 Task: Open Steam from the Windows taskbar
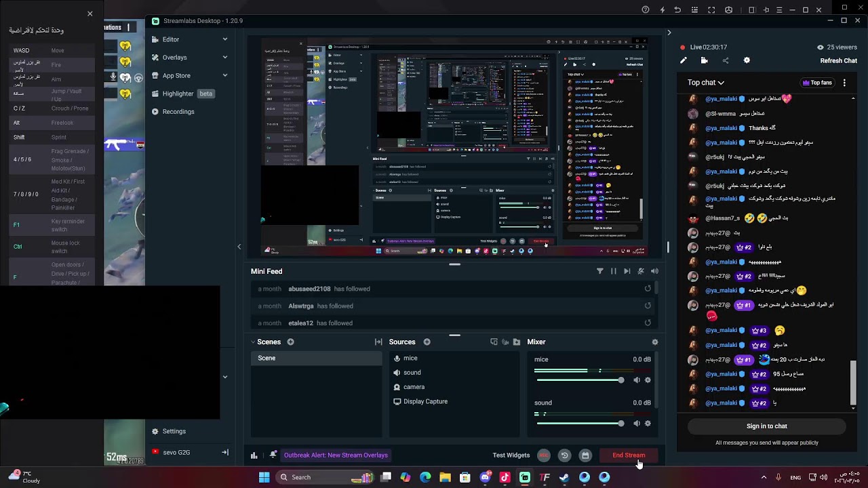coord(564,477)
